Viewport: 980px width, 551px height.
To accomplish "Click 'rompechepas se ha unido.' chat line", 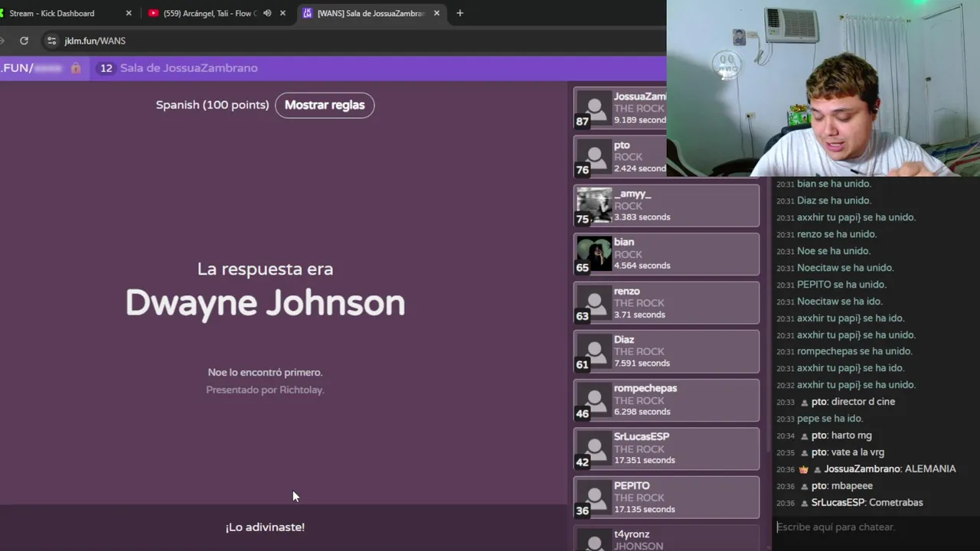I will (854, 351).
